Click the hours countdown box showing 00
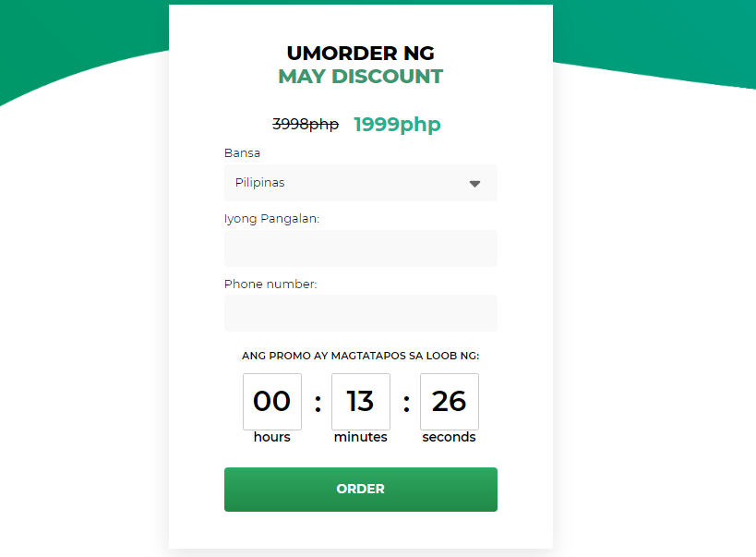 tap(272, 402)
